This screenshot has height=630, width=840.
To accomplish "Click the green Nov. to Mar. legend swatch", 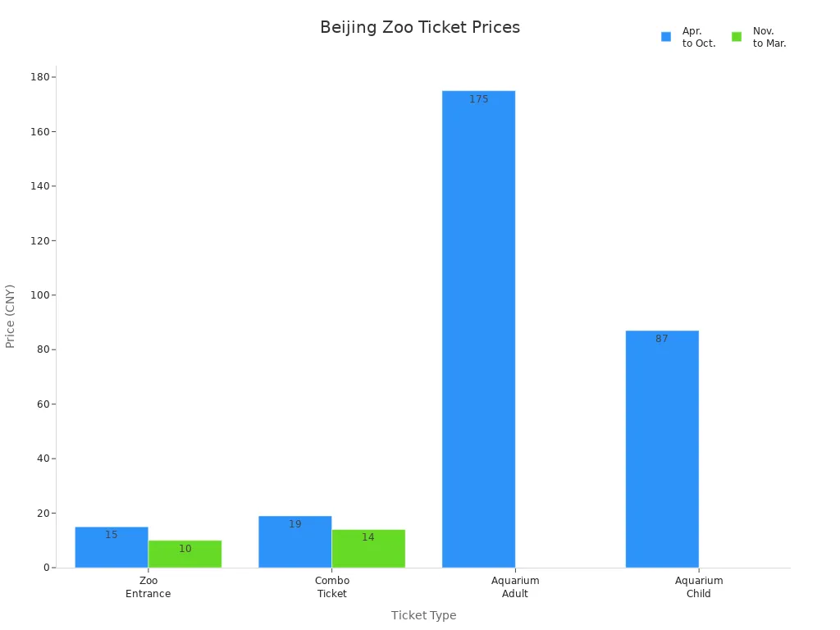I will 737,37.
